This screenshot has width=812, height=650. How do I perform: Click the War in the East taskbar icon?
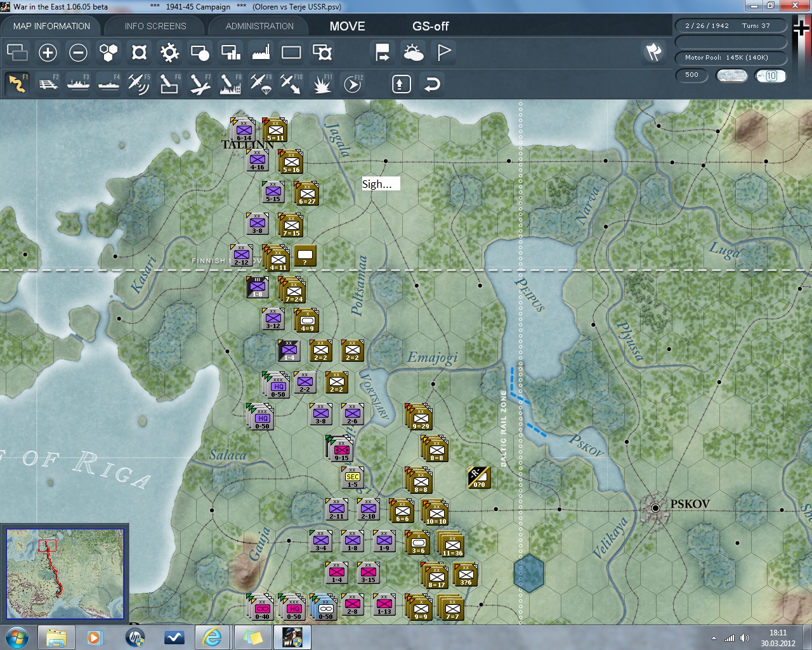(292, 637)
